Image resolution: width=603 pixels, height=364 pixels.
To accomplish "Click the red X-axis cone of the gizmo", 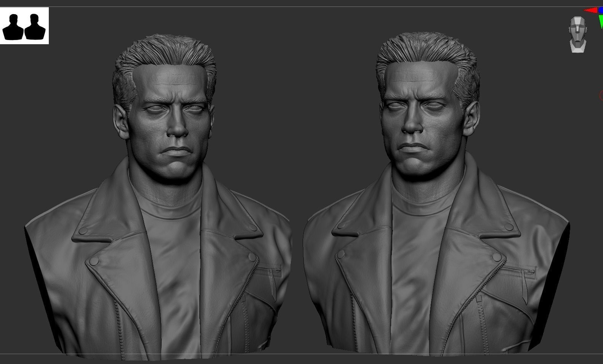I will click(x=590, y=10).
